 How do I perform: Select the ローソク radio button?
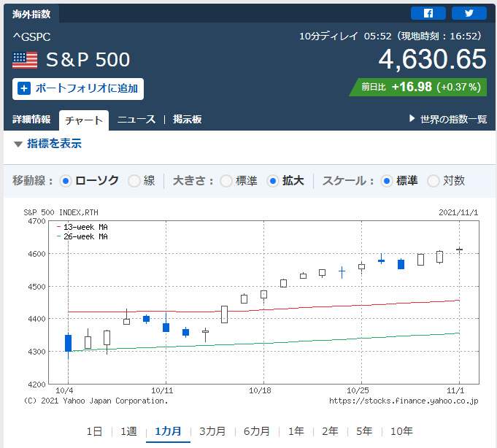[66, 181]
